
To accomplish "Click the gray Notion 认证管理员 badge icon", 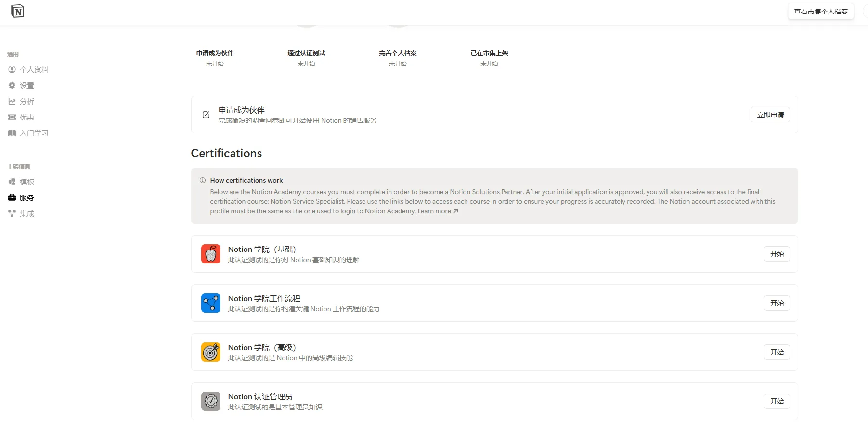I will tap(211, 401).
